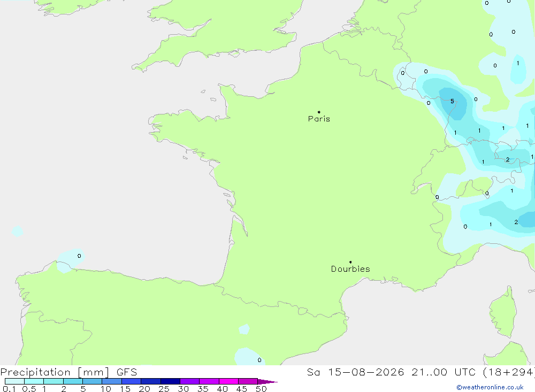
Task: Select the 2–5 mm legend swatch
Action: tap(73, 381)
